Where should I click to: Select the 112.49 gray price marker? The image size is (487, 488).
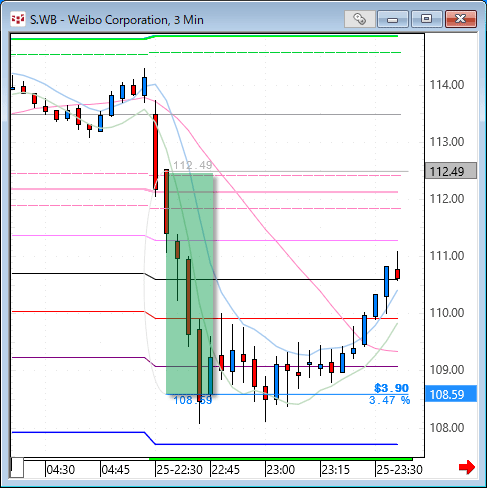(x=451, y=171)
